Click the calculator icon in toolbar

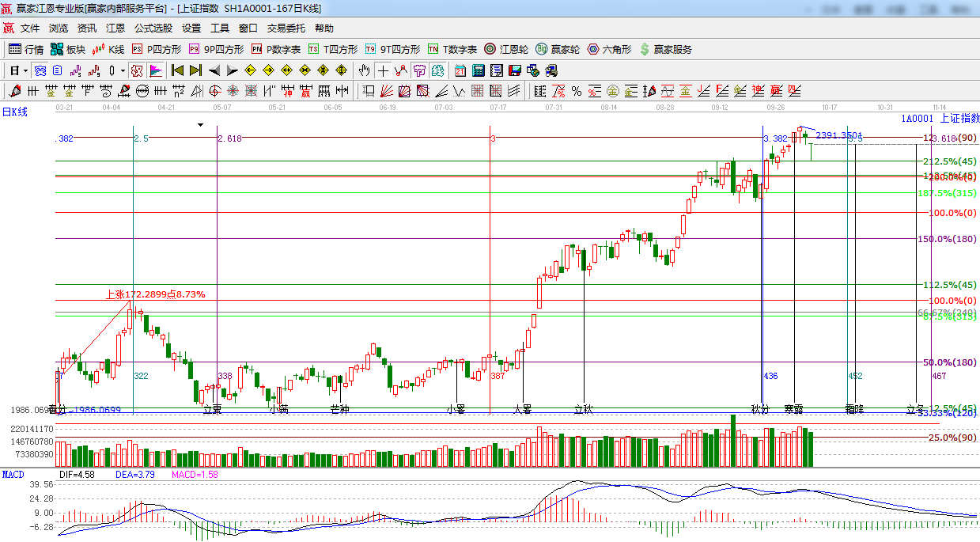478,70
